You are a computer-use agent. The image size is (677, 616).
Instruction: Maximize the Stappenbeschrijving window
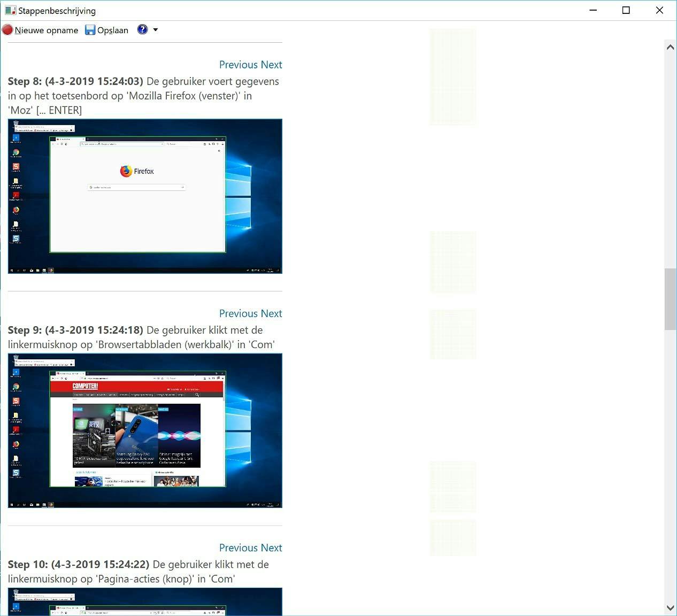click(626, 10)
